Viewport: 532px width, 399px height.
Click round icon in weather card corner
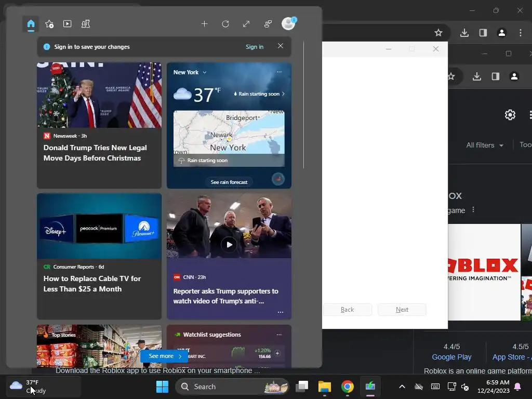pyautogui.click(x=278, y=179)
